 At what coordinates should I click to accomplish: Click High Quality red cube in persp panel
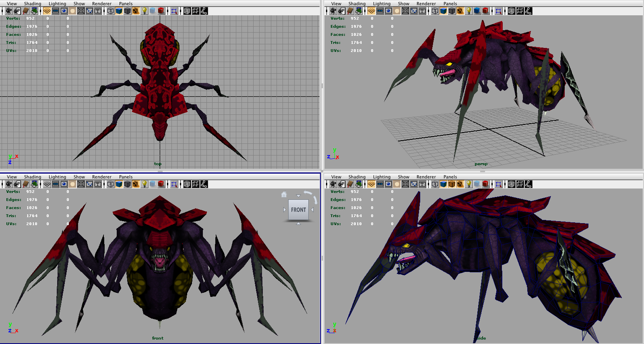486,11
